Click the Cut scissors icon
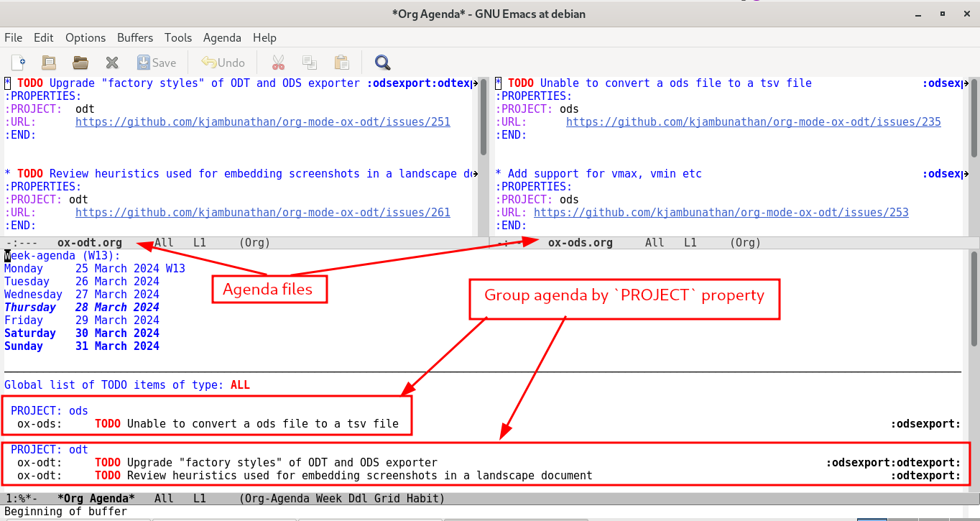Screen dimensions: 980x521 click(x=278, y=63)
